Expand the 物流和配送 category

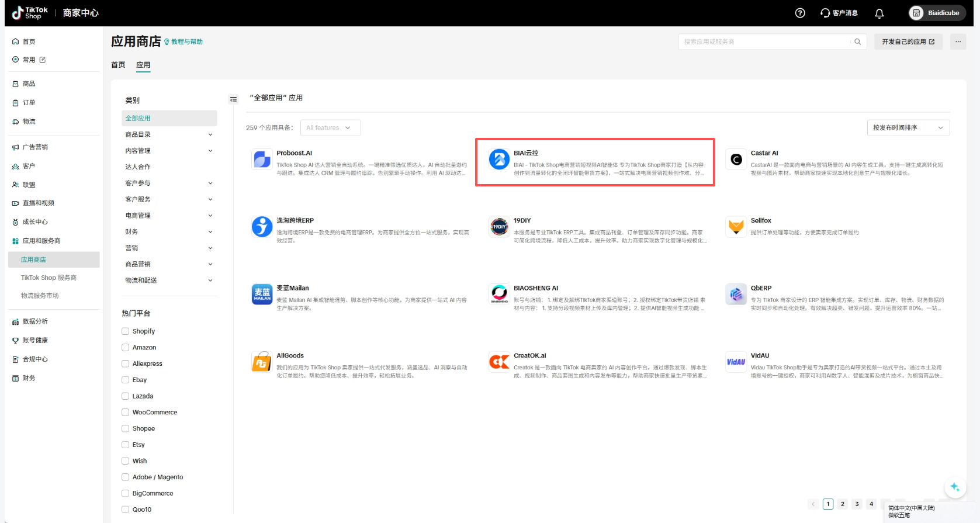tap(210, 280)
